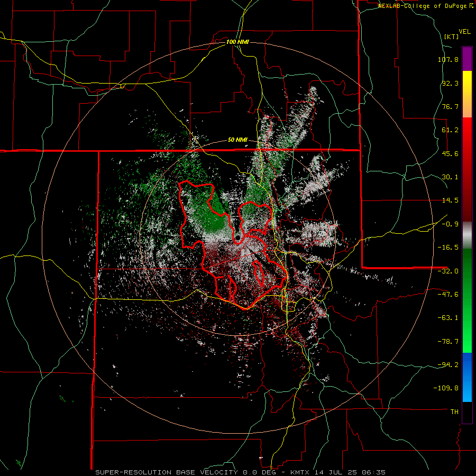Click the 50 NMI range ring label
Viewport: 476px width, 476px height.
237,140
